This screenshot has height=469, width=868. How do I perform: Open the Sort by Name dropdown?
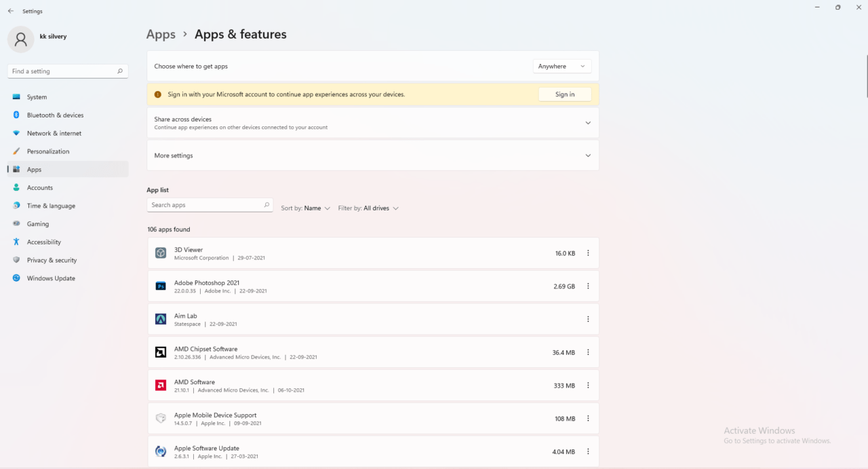(x=306, y=208)
